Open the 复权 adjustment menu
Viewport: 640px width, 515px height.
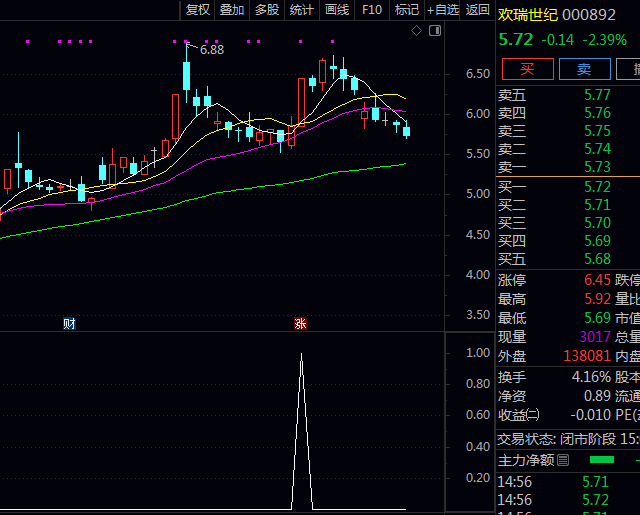[198, 9]
